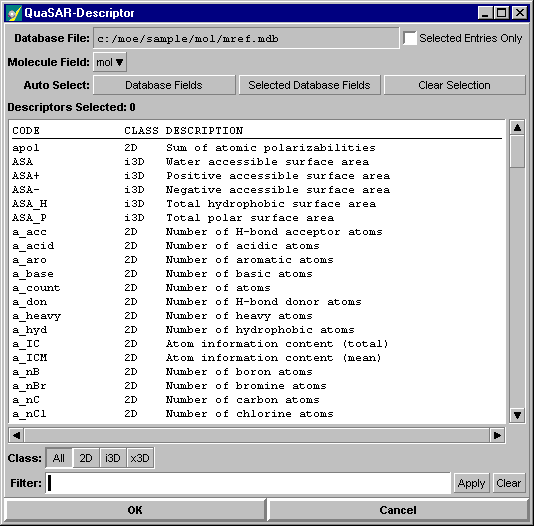Select the a_base descriptor row

pos(257,274)
